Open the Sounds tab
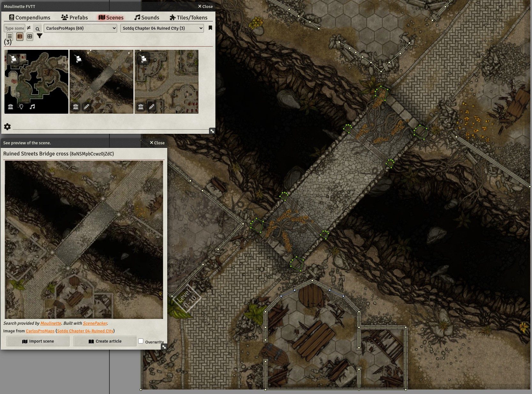532x394 pixels. pyautogui.click(x=147, y=18)
